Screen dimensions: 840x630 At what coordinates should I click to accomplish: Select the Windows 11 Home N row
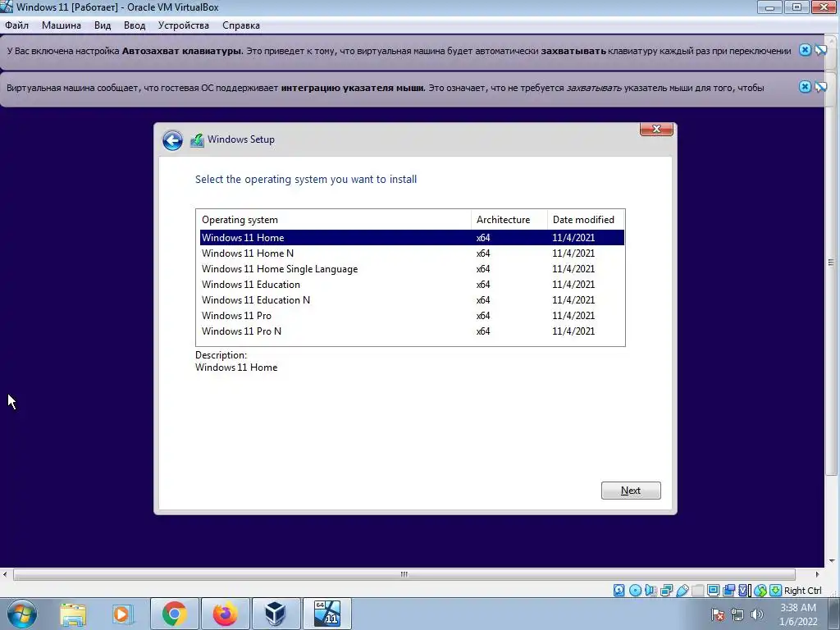click(x=412, y=253)
